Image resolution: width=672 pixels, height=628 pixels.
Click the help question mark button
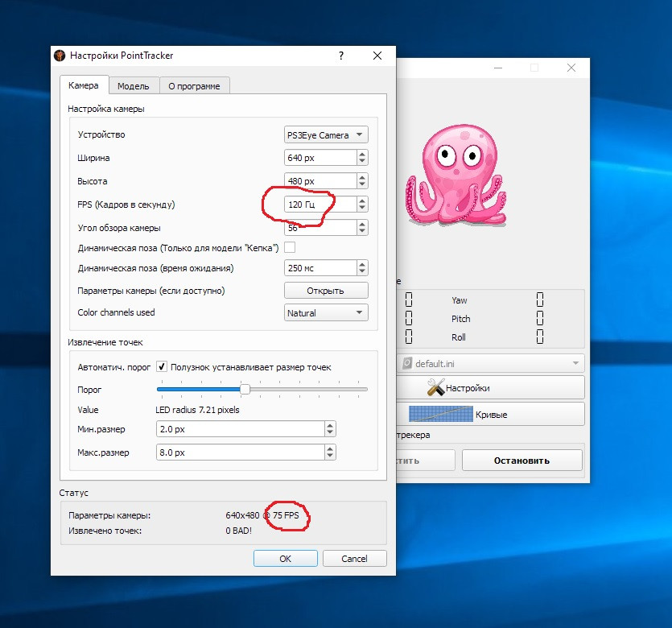tap(340, 56)
